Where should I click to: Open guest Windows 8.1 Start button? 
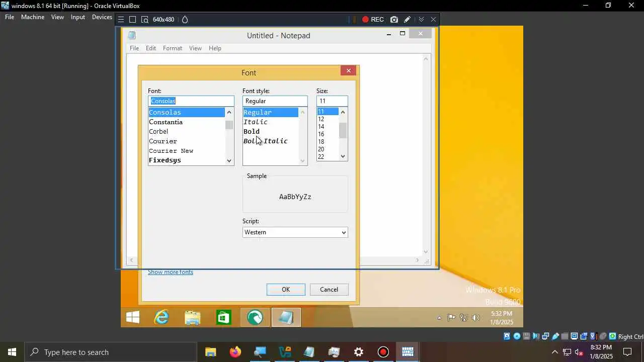(x=133, y=317)
